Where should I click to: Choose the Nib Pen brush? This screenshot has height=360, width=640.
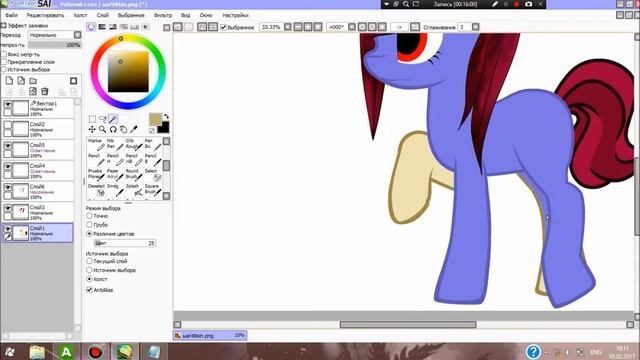(115, 144)
